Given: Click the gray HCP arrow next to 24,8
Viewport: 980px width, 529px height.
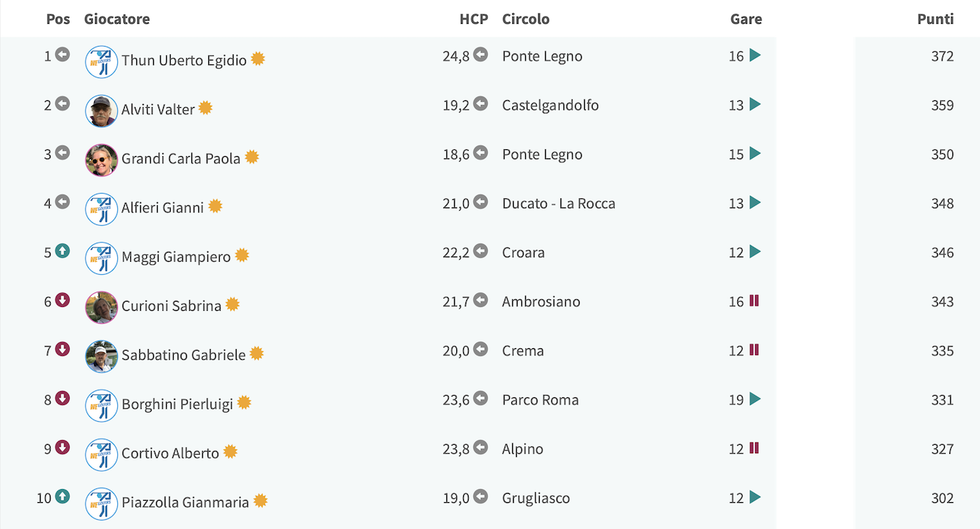Looking at the screenshot, I should 480,54.
